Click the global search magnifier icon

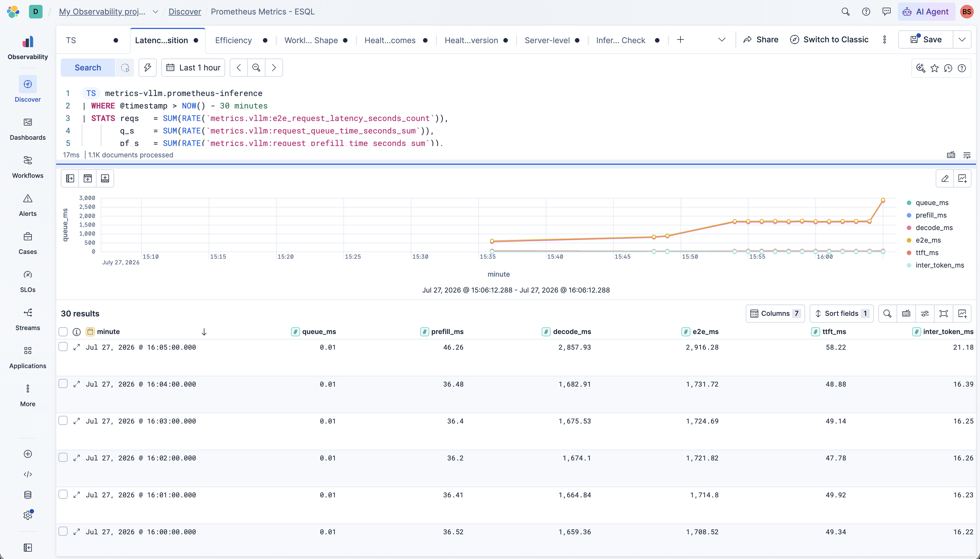tap(845, 12)
